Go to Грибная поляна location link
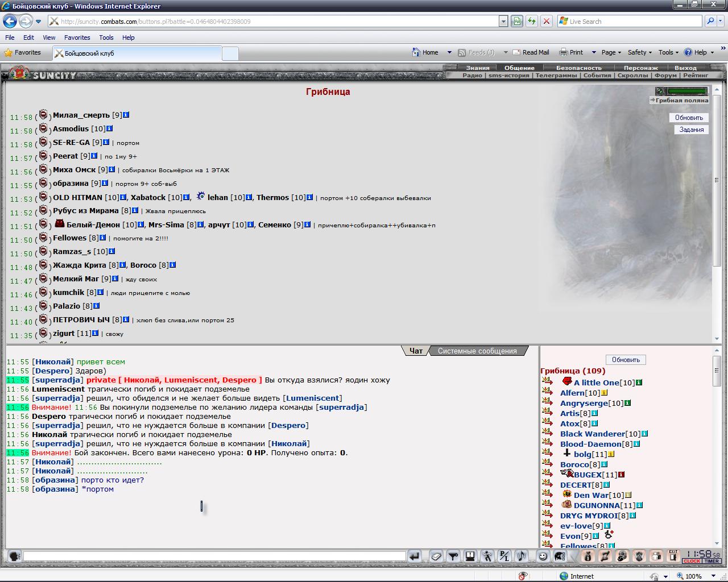The height and width of the screenshot is (582, 728). [x=681, y=100]
